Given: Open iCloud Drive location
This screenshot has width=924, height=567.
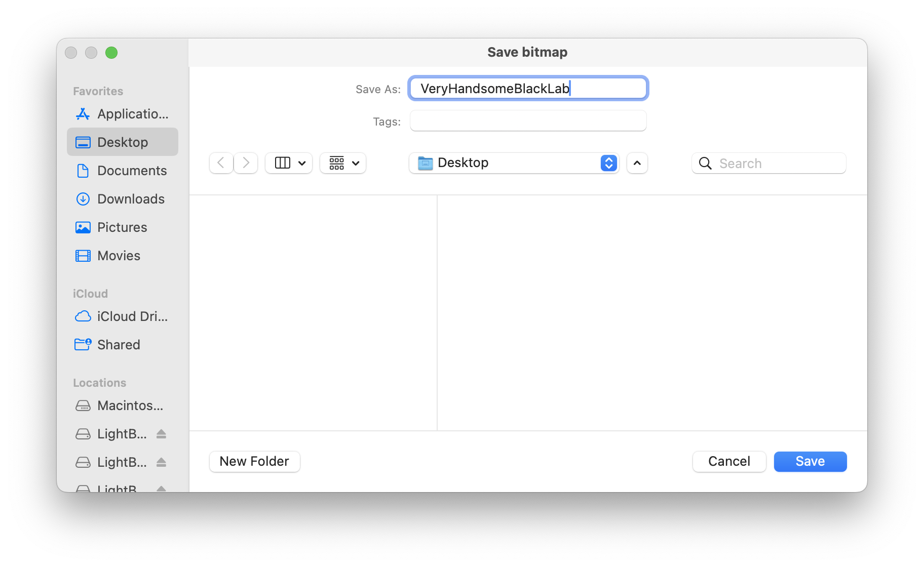Looking at the screenshot, I should pos(122,316).
